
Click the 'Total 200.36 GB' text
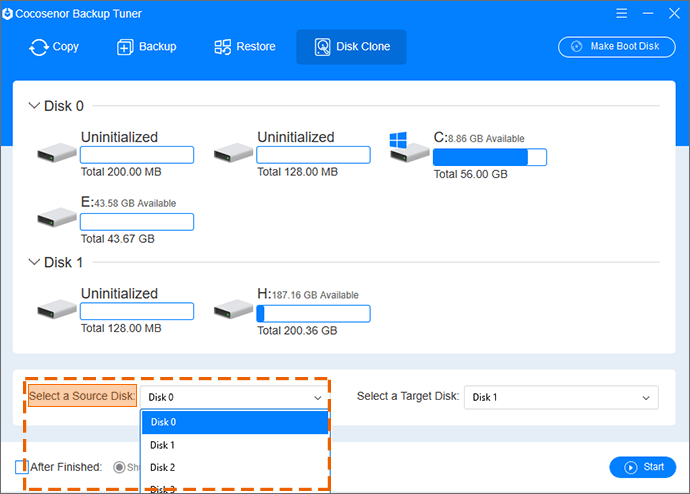coord(297,331)
